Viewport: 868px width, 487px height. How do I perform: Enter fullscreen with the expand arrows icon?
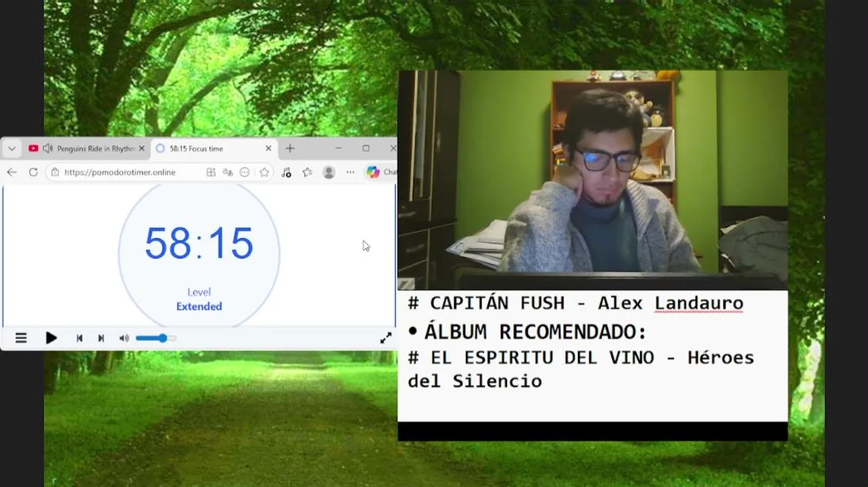(x=385, y=338)
